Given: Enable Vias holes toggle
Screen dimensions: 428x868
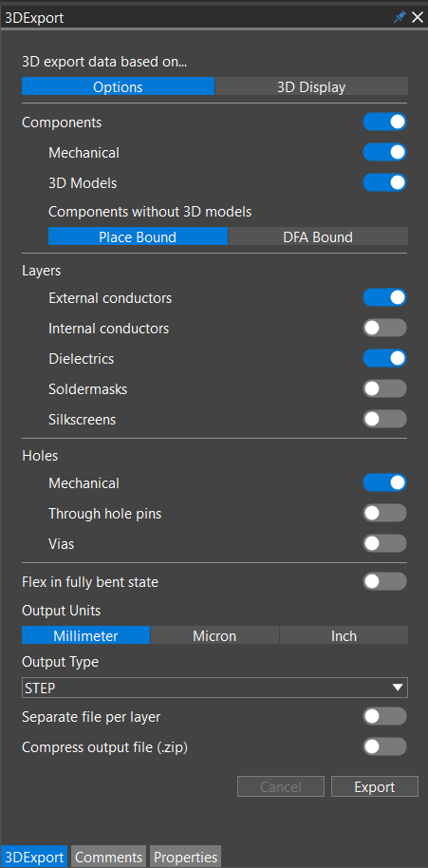Looking at the screenshot, I should click(385, 544).
